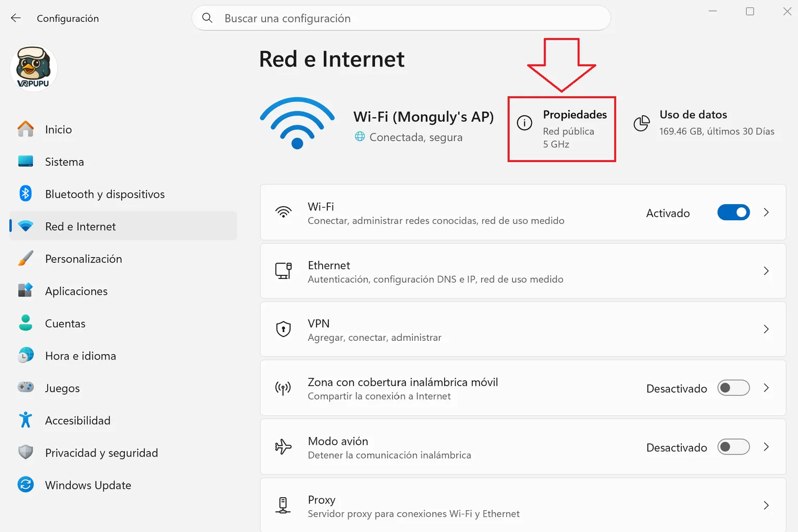Click the Wi-Fi (Monguly's AP) network name
This screenshot has height=532, width=798.
click(423, 117)
